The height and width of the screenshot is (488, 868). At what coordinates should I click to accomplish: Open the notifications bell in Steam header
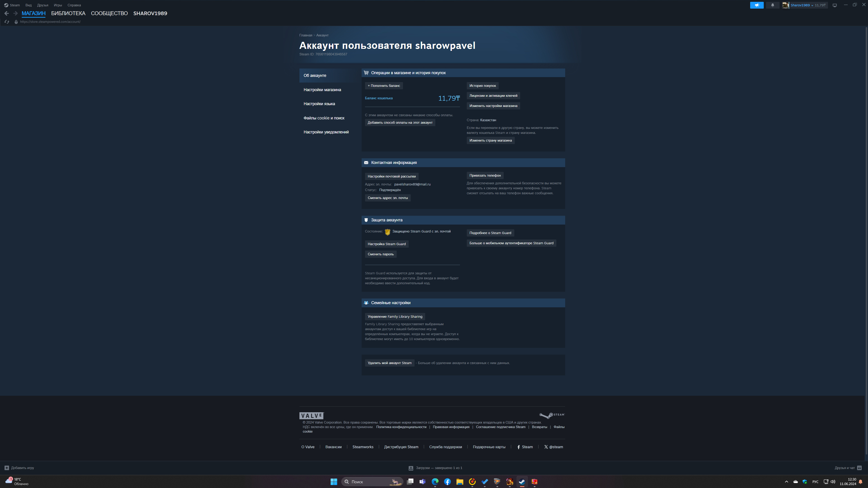(773, 5)
